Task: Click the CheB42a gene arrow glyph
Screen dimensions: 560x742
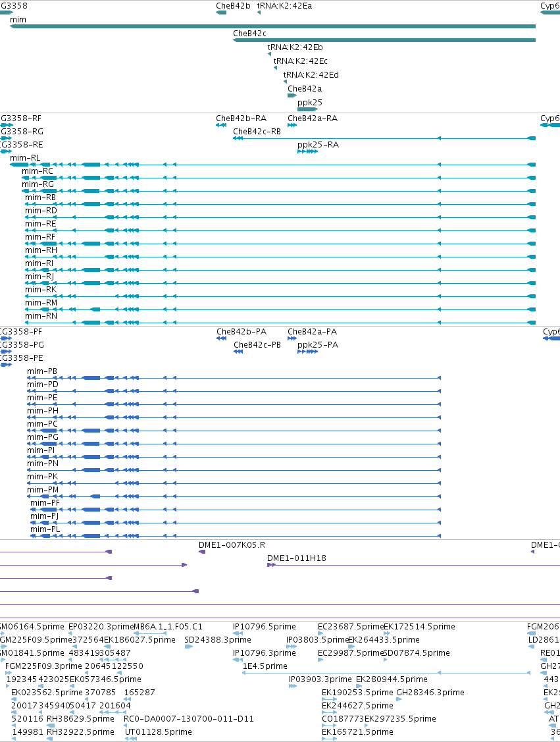Action: click(292, 95)
